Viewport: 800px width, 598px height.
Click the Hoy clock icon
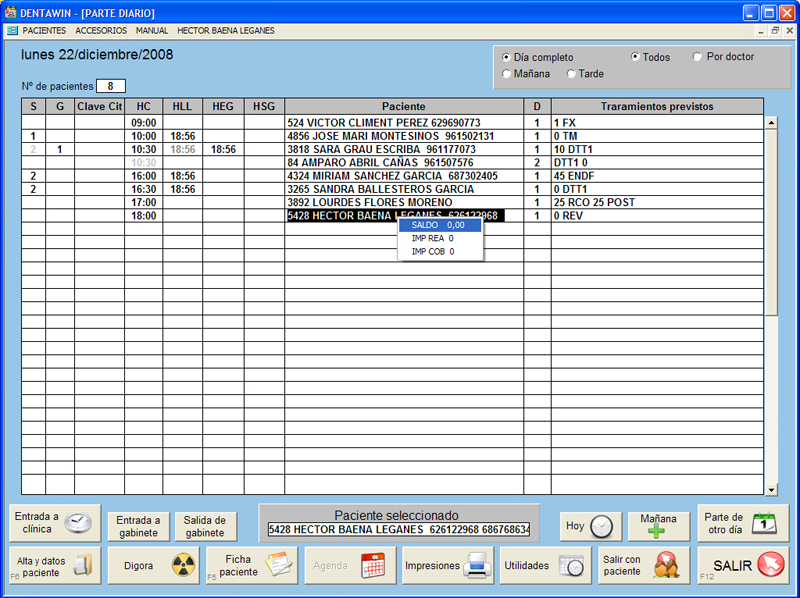point(602,527)
